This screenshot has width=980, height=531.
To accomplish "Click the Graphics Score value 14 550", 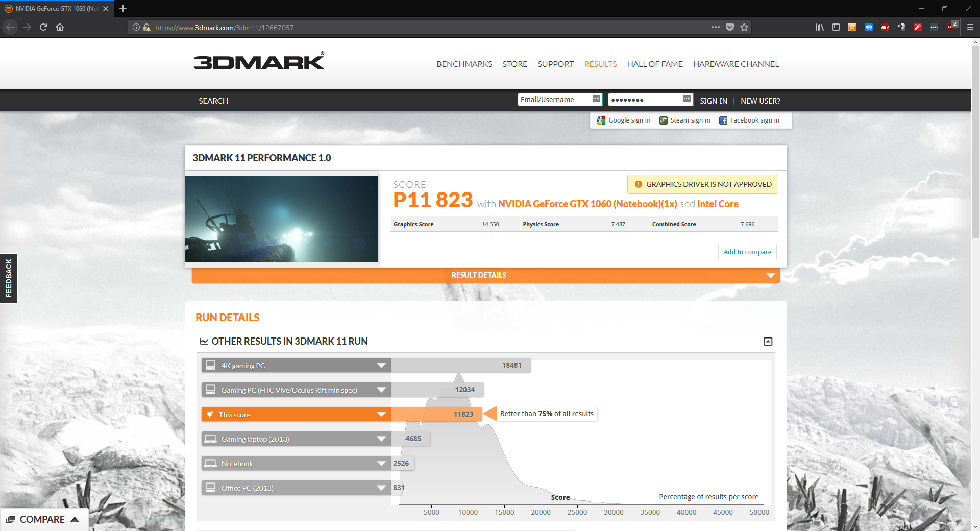I will pos(491,224).
